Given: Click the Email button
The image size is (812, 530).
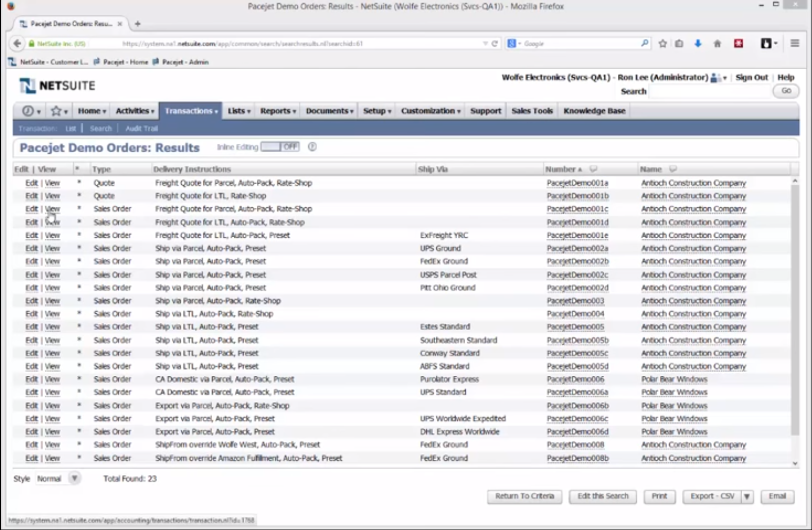Looking at the screenshot, I should coord(777,497).
